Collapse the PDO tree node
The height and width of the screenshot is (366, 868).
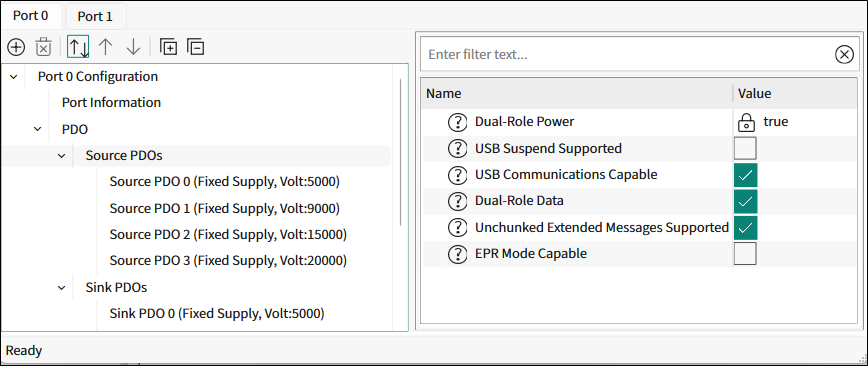pyautogui.click(x=38, y=129)
